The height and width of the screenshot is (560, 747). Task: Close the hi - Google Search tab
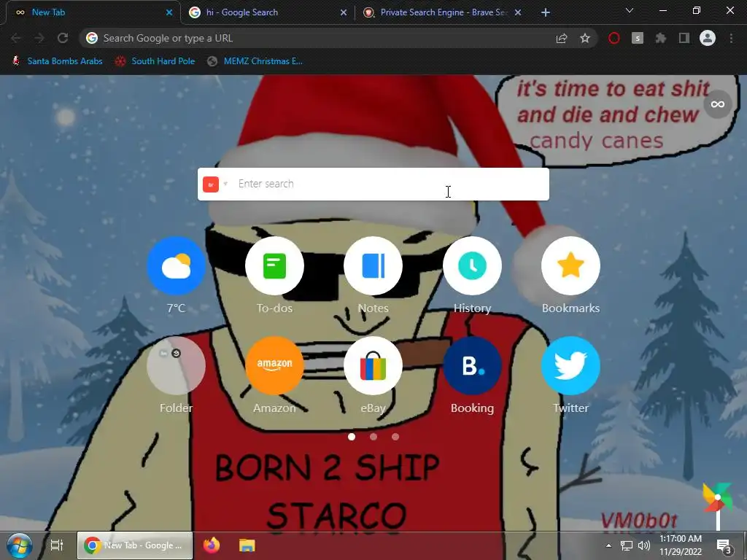pyautogui.click(x=344, y=12)
